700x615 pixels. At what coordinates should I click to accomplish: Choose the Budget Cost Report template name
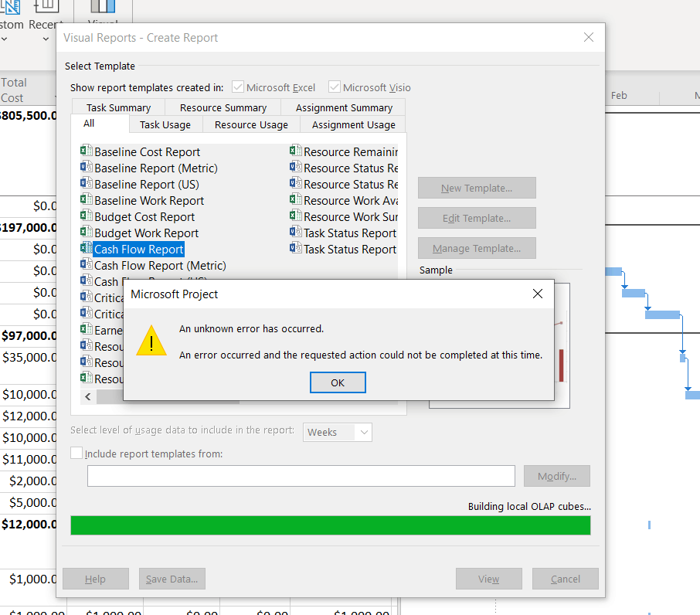[144, 217]
